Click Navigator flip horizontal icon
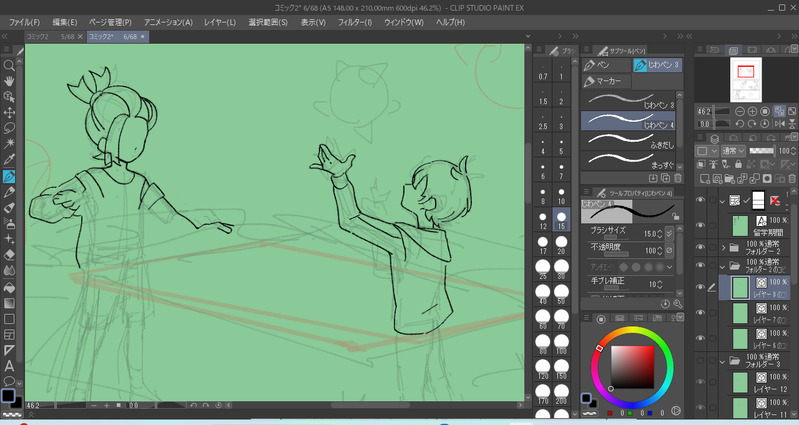 point(779,123)
